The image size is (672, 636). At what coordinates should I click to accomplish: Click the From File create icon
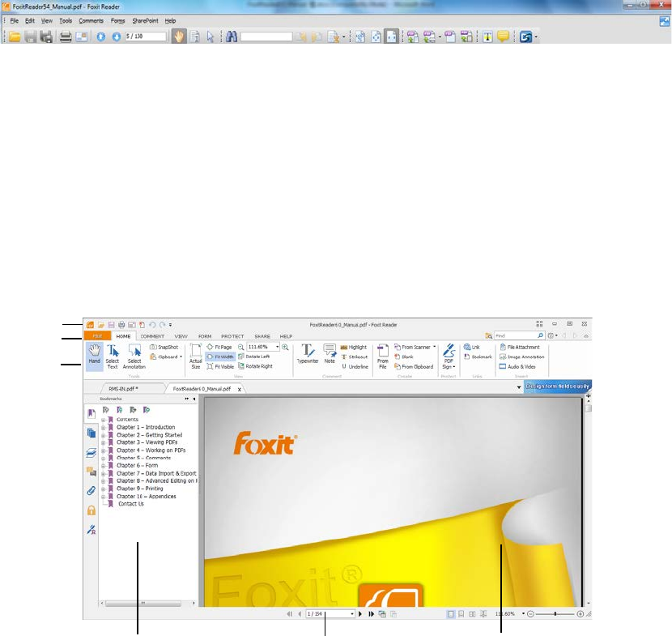coord(383,356)
